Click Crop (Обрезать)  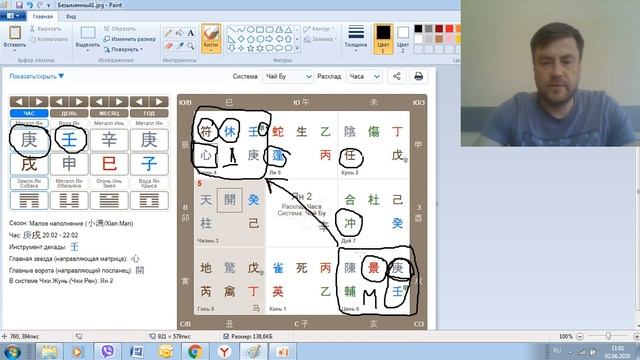tap(120, 29)
